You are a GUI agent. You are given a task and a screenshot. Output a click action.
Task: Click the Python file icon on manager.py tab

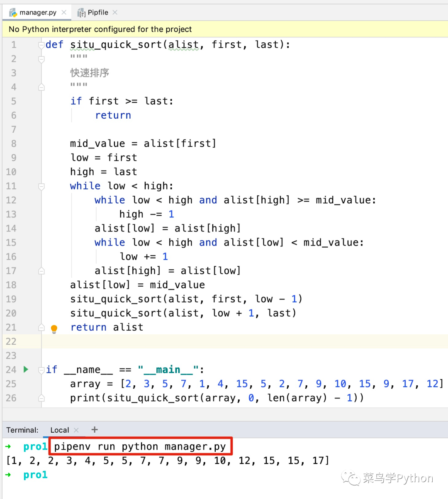(13, 12)
